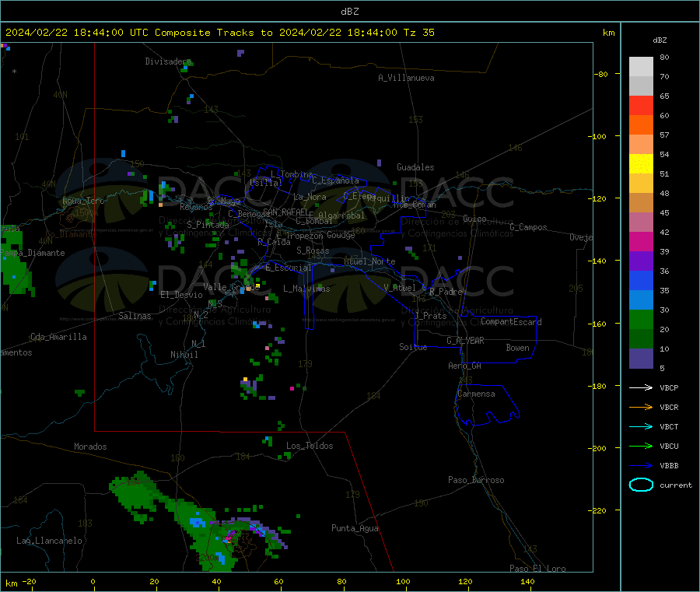Click the composite tracks timestamp header text
The height and width of the screenshot is (592, 700).
(219, 33)
